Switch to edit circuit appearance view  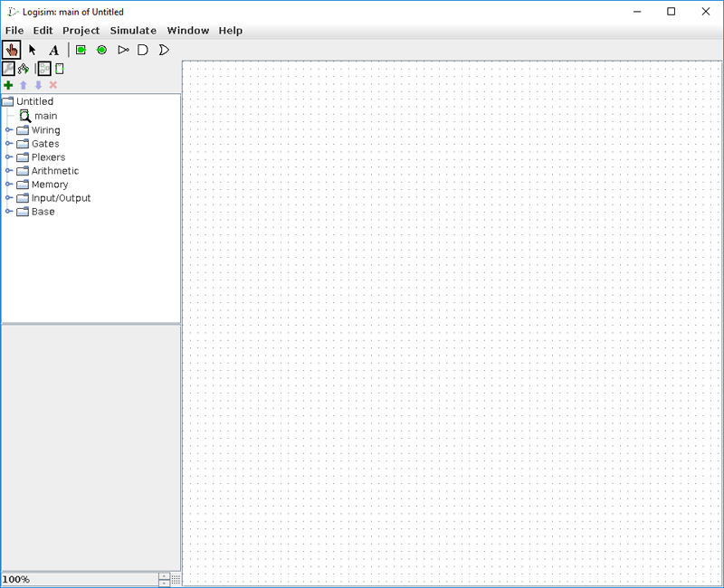point(60,69)
